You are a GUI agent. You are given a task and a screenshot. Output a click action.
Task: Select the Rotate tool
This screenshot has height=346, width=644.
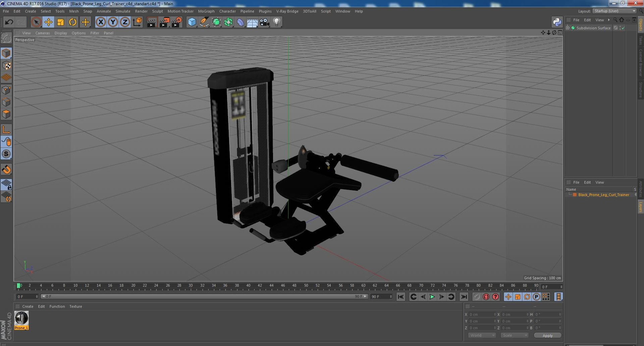point(72,22)
